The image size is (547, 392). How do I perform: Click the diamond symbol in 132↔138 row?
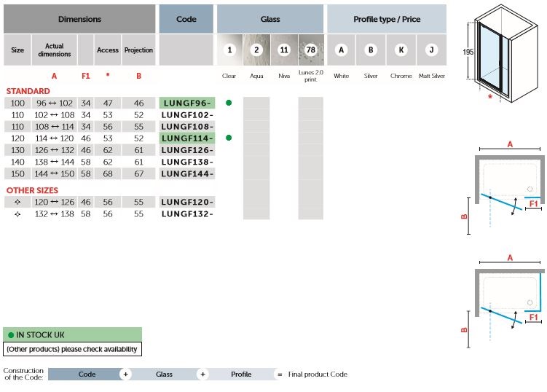click(17, 214)
